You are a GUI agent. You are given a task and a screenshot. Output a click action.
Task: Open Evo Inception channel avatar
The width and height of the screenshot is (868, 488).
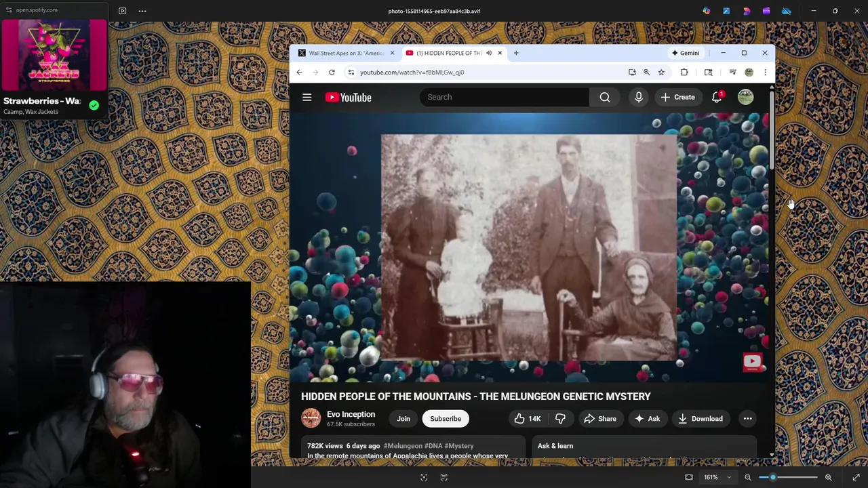click(x=311, y=418)
